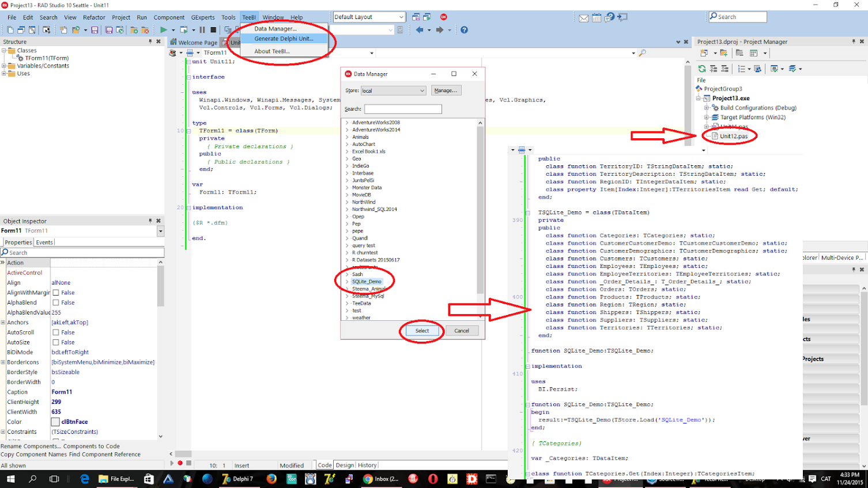Open Microsoft Edge from the taskbar
Image resolution: width=868 pixels, height=488 pixels.
[x=84, y=479]
